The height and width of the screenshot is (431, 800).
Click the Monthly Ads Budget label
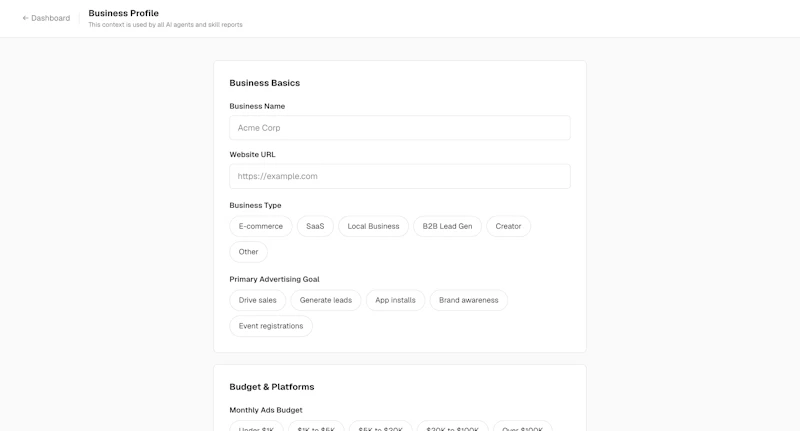point(266,410)
